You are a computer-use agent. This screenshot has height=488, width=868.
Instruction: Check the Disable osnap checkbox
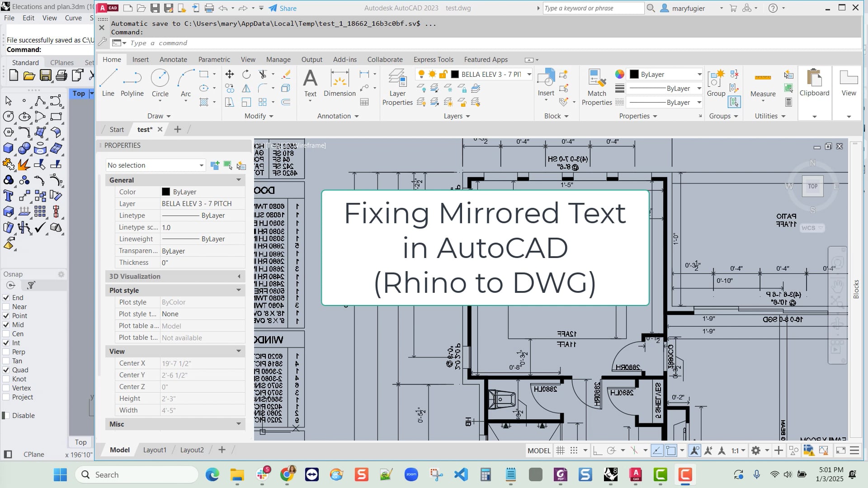tap(6, 416)
